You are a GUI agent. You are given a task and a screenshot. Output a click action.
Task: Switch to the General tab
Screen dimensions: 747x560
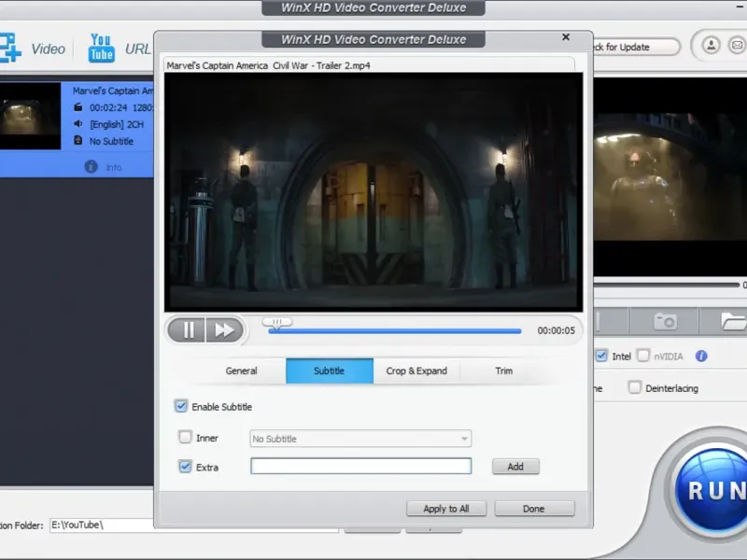(x=242, y=371)
